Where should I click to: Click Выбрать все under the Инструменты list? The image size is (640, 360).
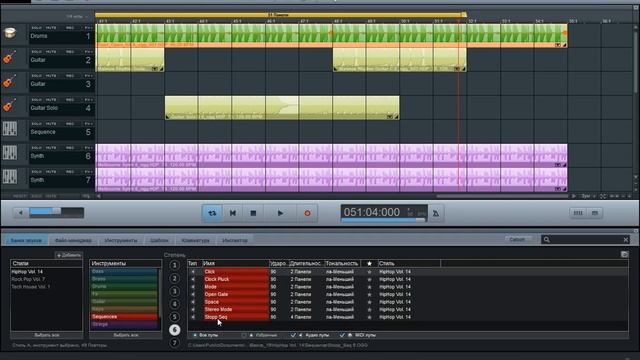[x=126, y=335]
